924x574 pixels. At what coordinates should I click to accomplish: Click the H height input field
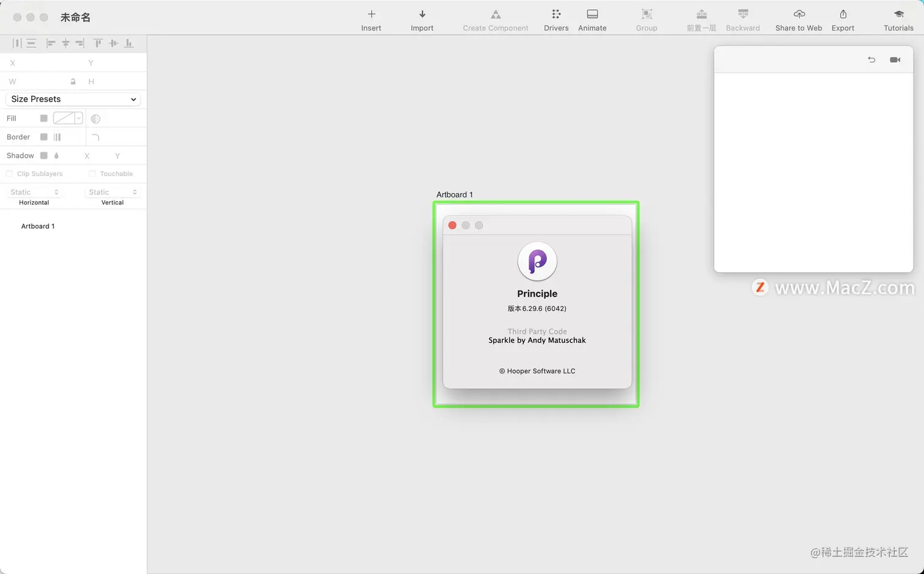coord(115,81)
